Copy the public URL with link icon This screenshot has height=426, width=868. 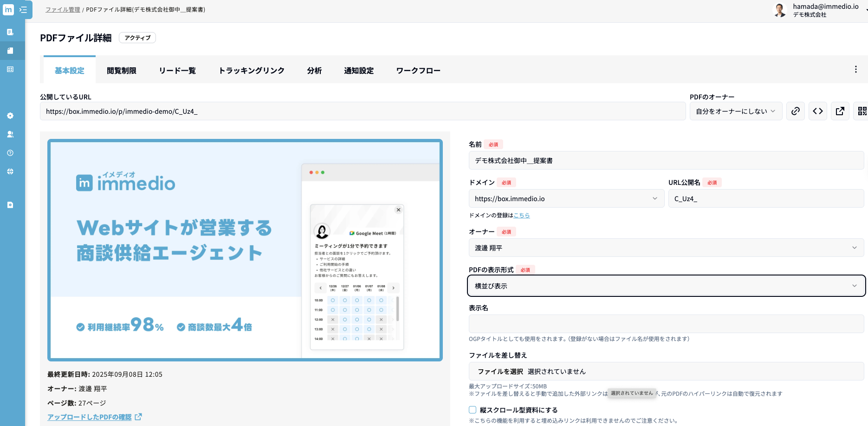click(795, 111)
